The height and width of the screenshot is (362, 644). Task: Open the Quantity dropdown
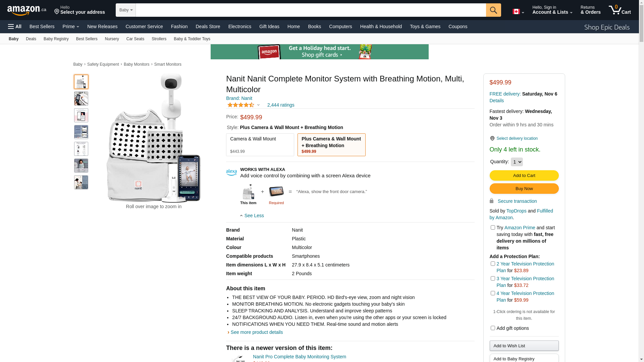click(x=517, y=162)
